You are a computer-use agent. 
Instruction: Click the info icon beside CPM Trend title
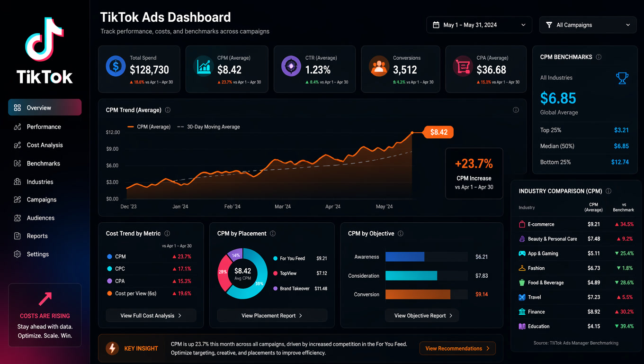(168, 110)
